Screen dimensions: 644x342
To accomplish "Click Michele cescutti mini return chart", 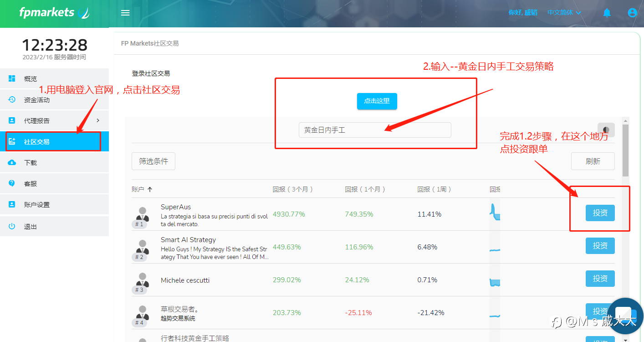I will 495,282.
